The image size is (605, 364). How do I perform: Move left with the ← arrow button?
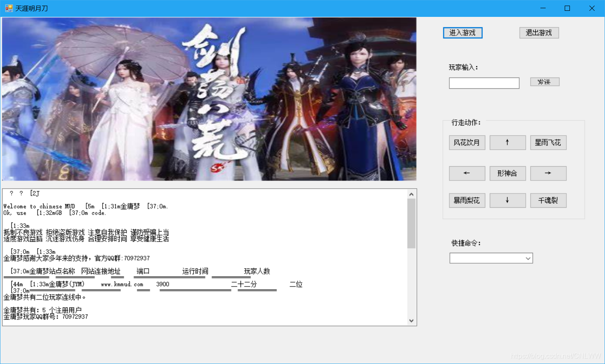click(467, 174)
